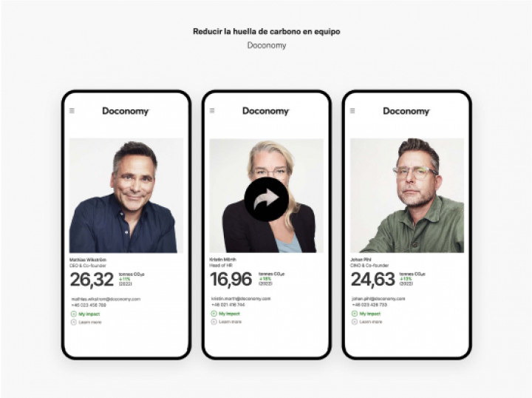This screenshot has height=398, width=532.
Task: Click My impact icon under Matthias Wikström
Action: tap(74, 314)
